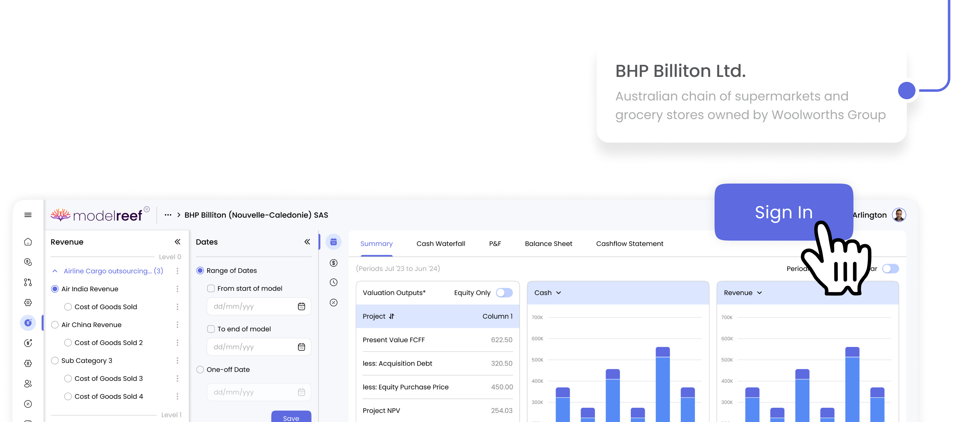Select Air India Revenue radio button
Screen dimensions: 980x422
tap(55, 289)
